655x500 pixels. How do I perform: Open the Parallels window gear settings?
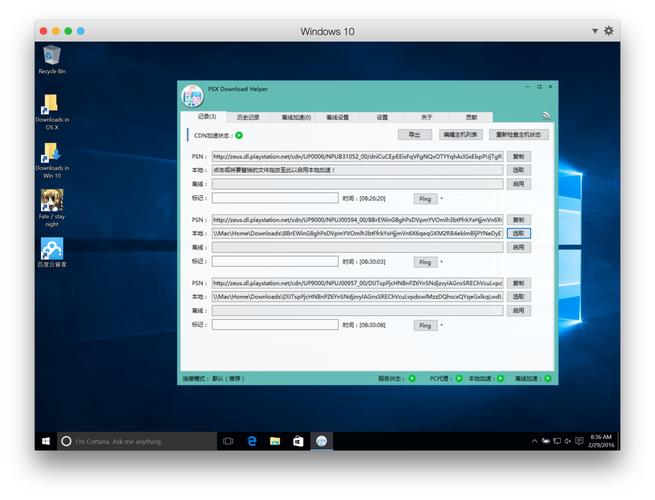pyautogui.click(x=609, y=30)
